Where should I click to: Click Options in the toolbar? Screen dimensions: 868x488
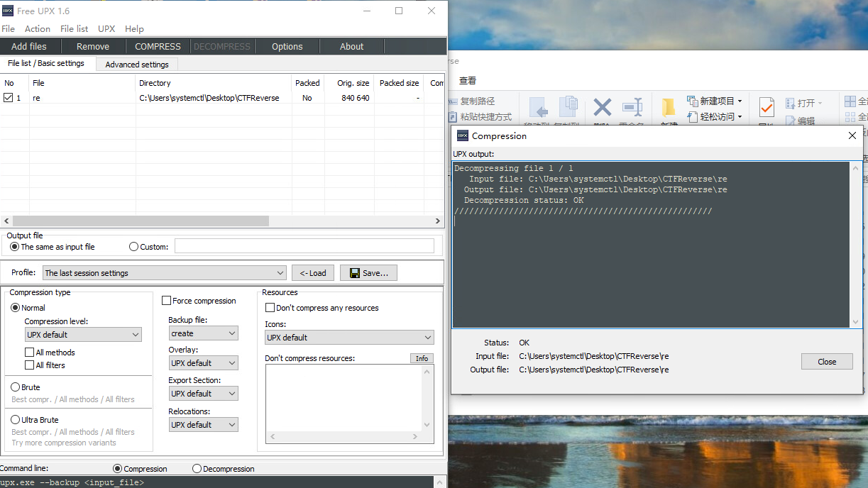coord(287,46)
